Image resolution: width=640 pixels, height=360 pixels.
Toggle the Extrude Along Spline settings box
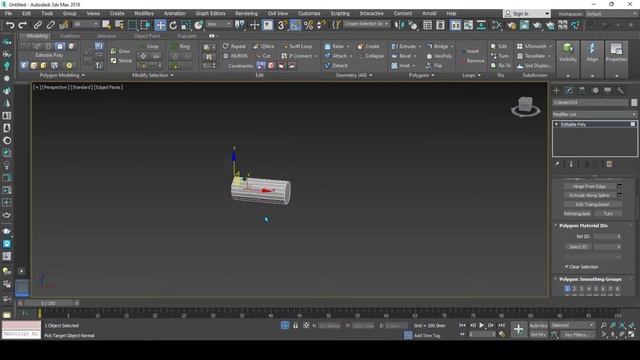tap(620, 195)
